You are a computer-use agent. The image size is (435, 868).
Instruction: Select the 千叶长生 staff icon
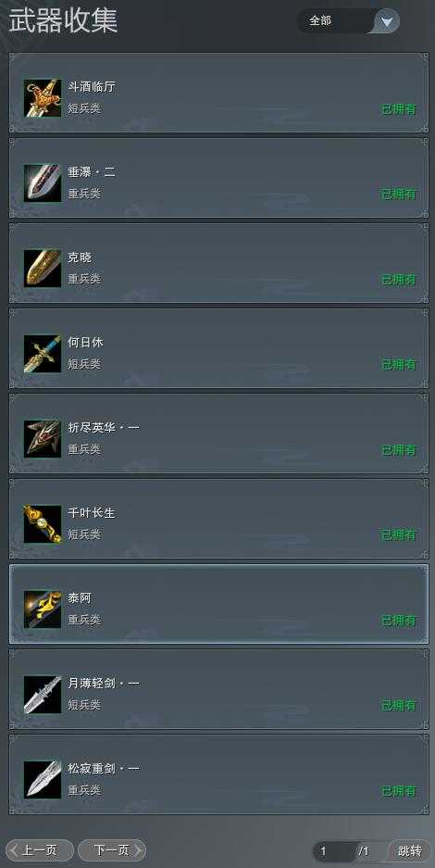(x=43, y=524)
